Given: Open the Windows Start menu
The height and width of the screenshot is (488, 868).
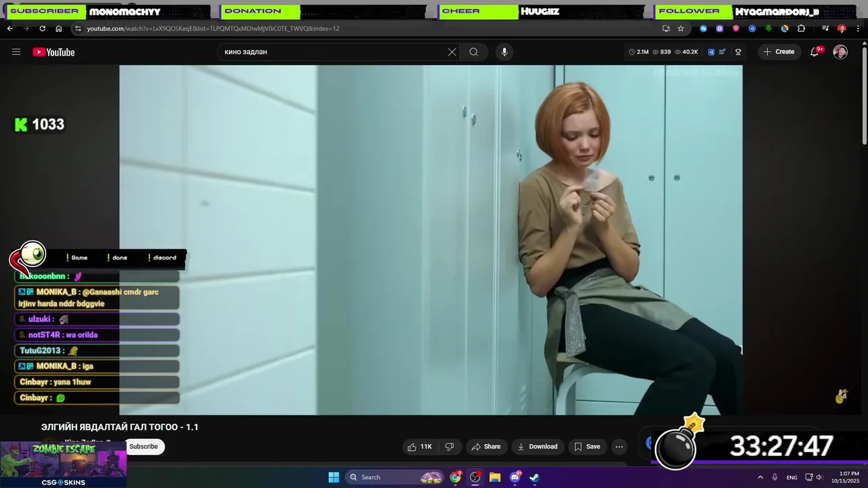Looking at the screenshot, I should tap(334, 477).
